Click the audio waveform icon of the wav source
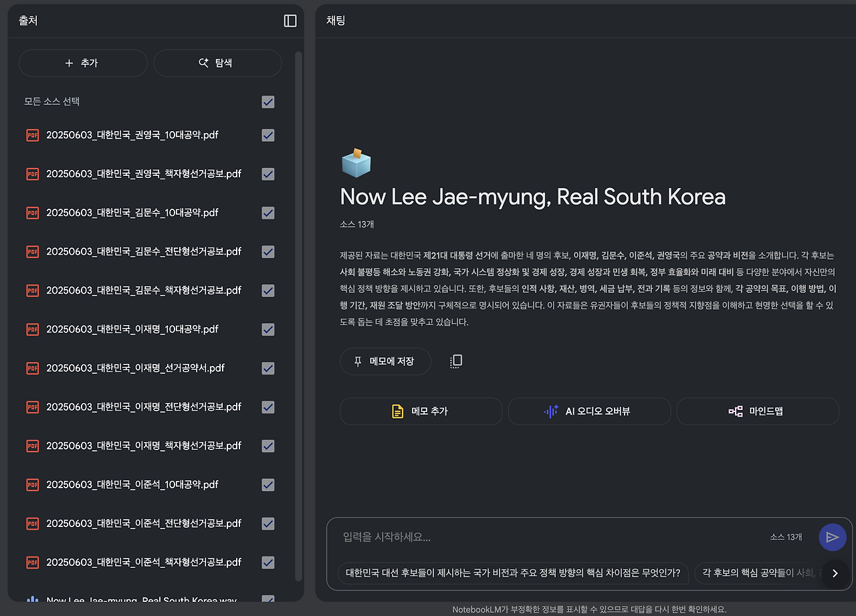Screen dimensions: 856x616 [x=32, y=599]
